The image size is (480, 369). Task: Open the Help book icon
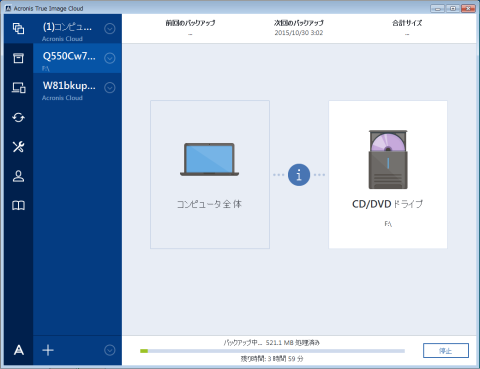(x=18, y=205)
